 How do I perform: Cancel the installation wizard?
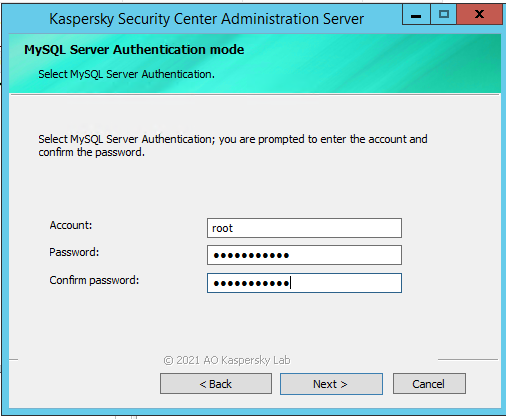429,384
